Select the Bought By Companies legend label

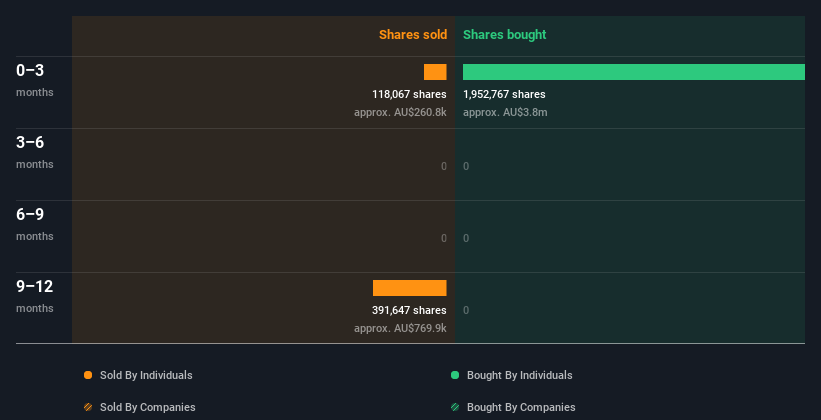521,407
